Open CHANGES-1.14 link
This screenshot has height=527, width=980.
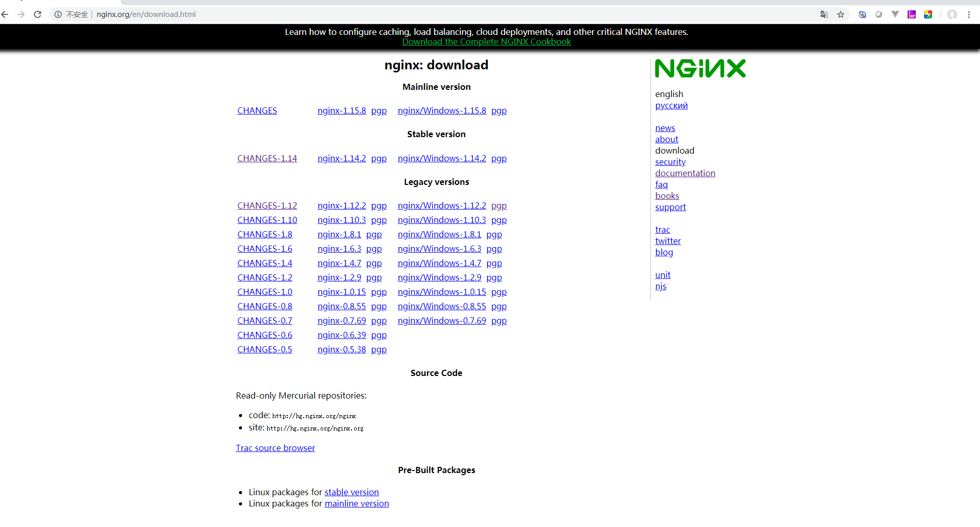(267, 158)
